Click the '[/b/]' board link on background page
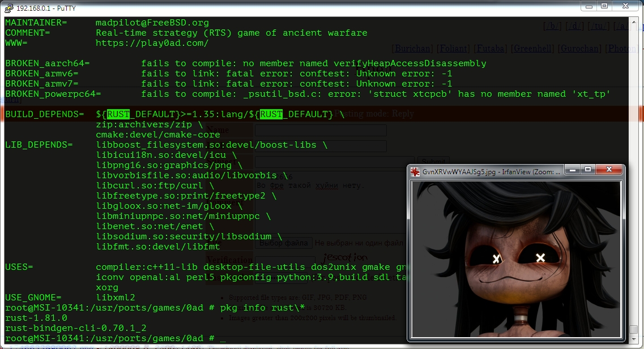 click(x=552, y=26)
